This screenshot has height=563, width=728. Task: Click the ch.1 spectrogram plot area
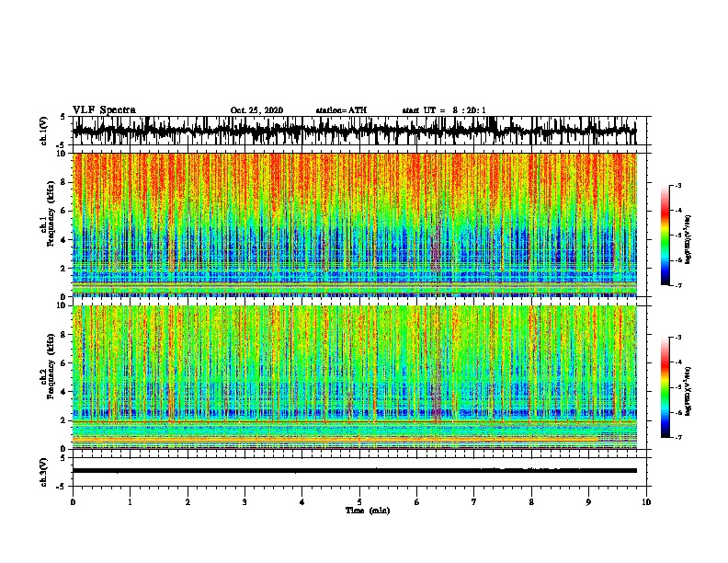[354, 224]
